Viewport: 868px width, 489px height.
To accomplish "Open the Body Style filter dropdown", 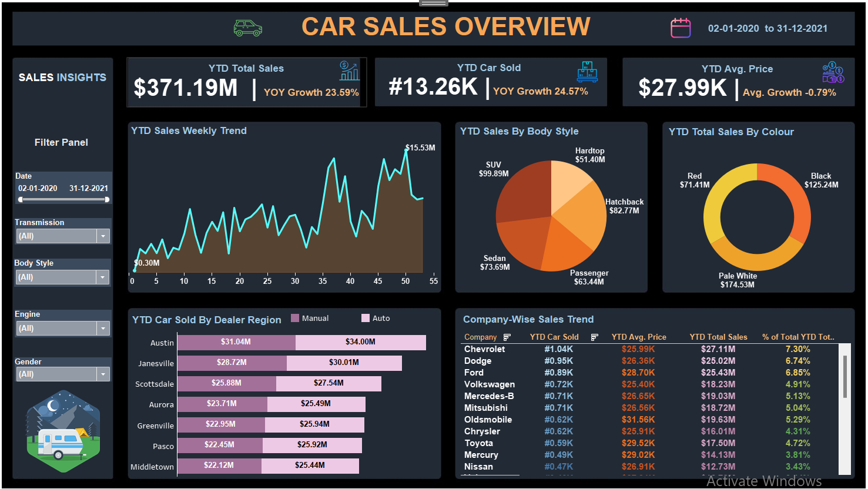I will (x=103, y=277).
